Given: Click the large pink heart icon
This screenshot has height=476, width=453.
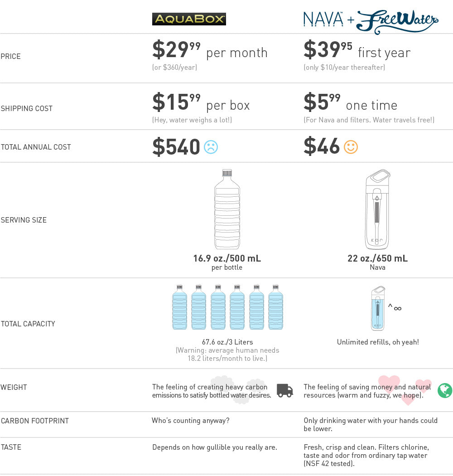Looking at the screenshot, I should (389, 383).
